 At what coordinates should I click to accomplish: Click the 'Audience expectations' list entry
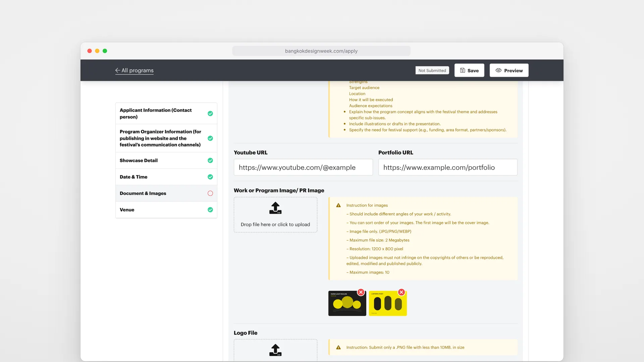tap(371, 106)
